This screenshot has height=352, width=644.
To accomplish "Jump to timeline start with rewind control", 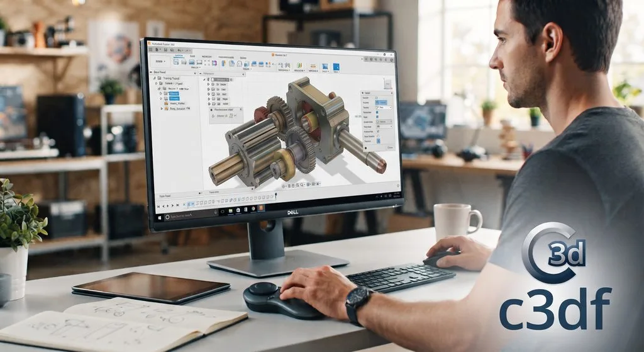I will (158, 207).
